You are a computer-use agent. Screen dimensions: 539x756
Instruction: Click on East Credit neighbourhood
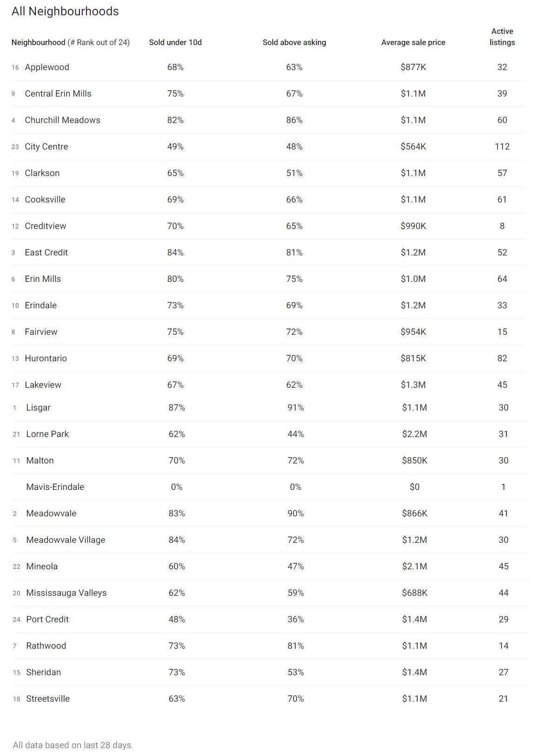46,253
